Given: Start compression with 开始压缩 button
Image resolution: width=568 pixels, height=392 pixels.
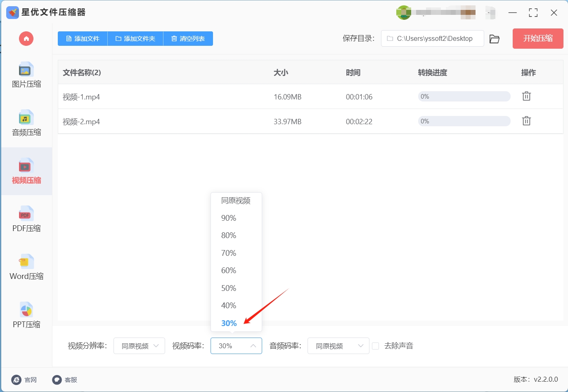Looking at the screenshot, I should 538,38.
